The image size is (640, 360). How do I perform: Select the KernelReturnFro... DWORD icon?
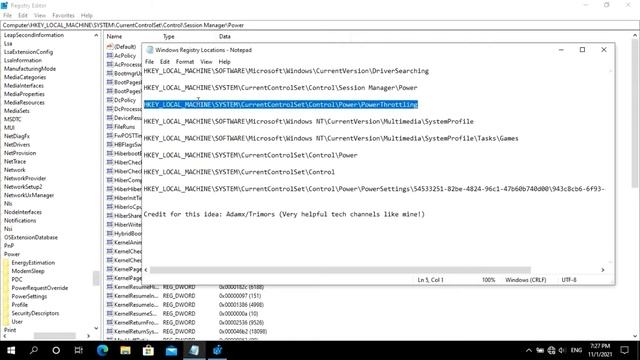[109, 322]
